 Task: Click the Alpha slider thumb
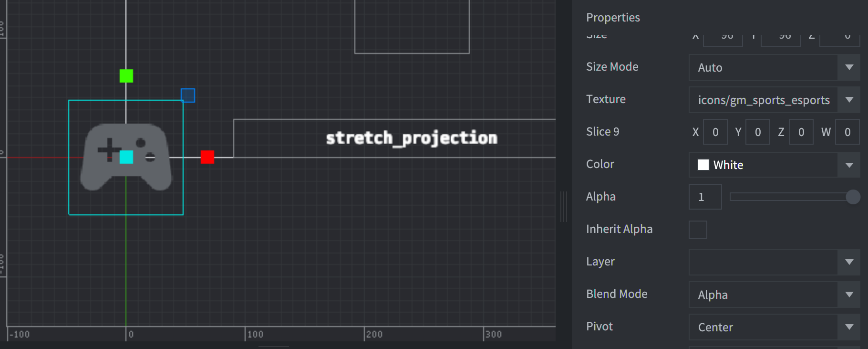[x=852, y=196]
